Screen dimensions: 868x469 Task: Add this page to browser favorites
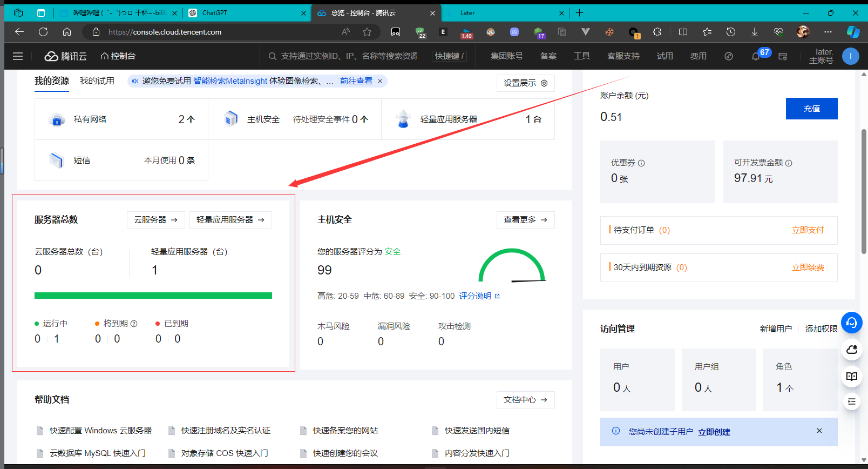(x=367, y=32)
